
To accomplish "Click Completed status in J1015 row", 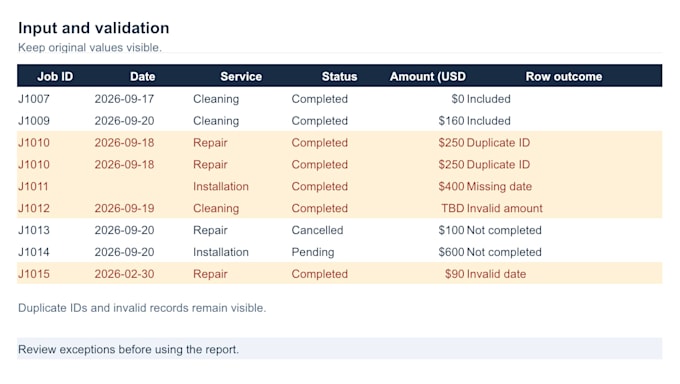I will 320,274.
